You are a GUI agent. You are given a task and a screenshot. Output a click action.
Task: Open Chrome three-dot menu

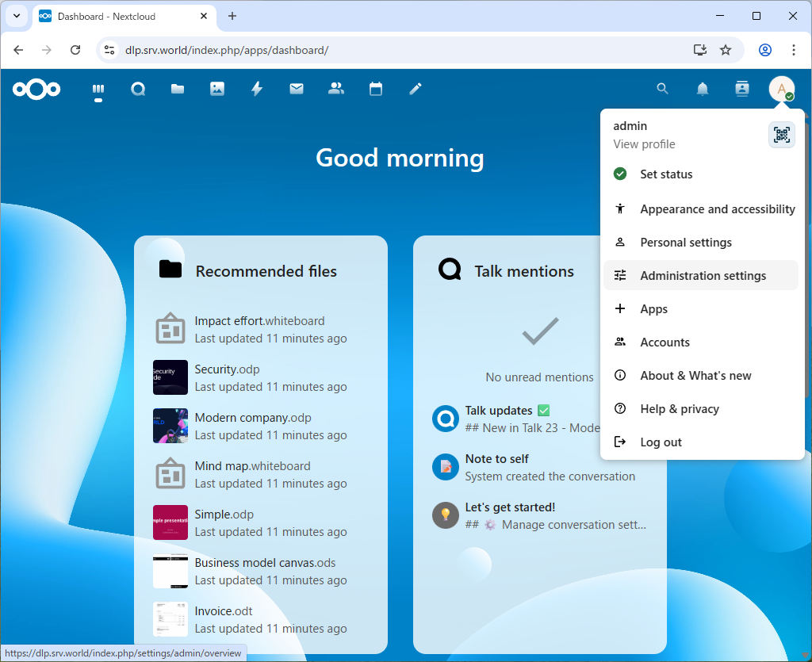793,50
